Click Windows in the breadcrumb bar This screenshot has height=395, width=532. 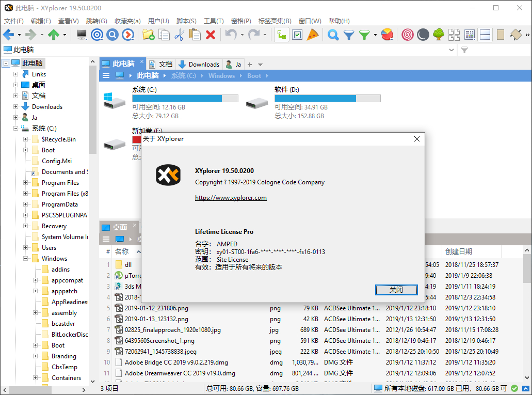click(221, 76)
